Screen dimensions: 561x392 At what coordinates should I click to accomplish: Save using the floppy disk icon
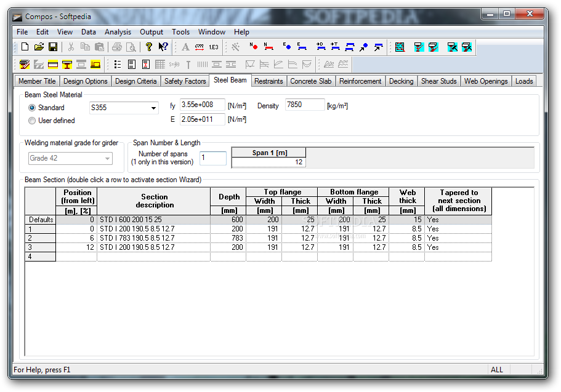coord(53,47)
